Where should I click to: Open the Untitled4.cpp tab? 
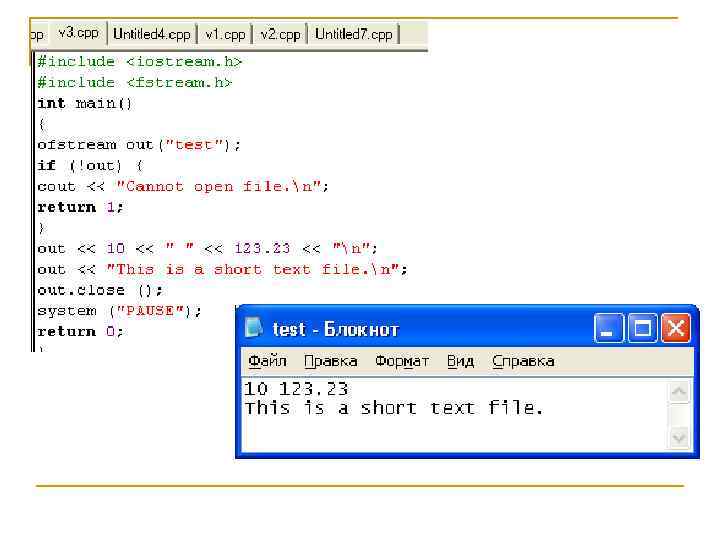point(152,34)
